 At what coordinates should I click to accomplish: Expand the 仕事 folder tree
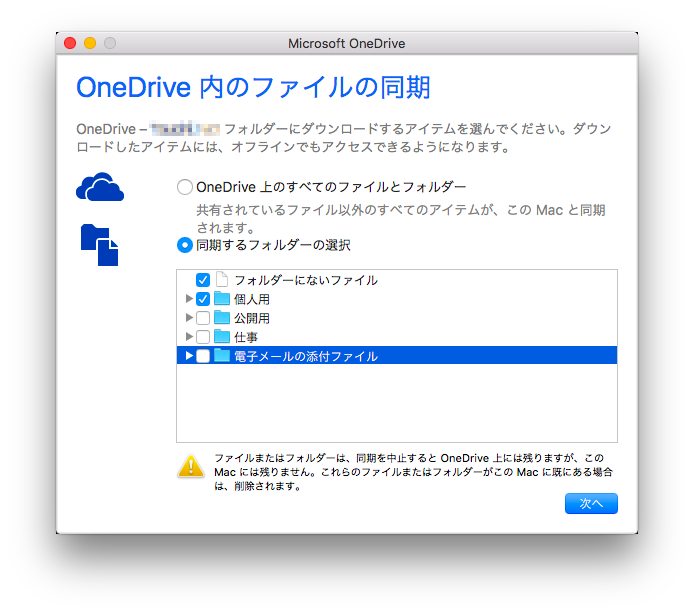[x=189, y=336]
